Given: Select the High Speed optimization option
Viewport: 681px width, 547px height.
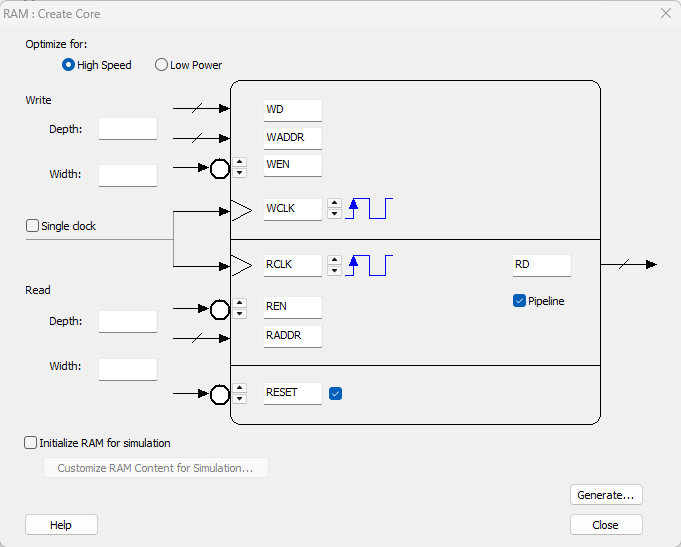Looking at the screenshot, I should click(x=69, y=65).
